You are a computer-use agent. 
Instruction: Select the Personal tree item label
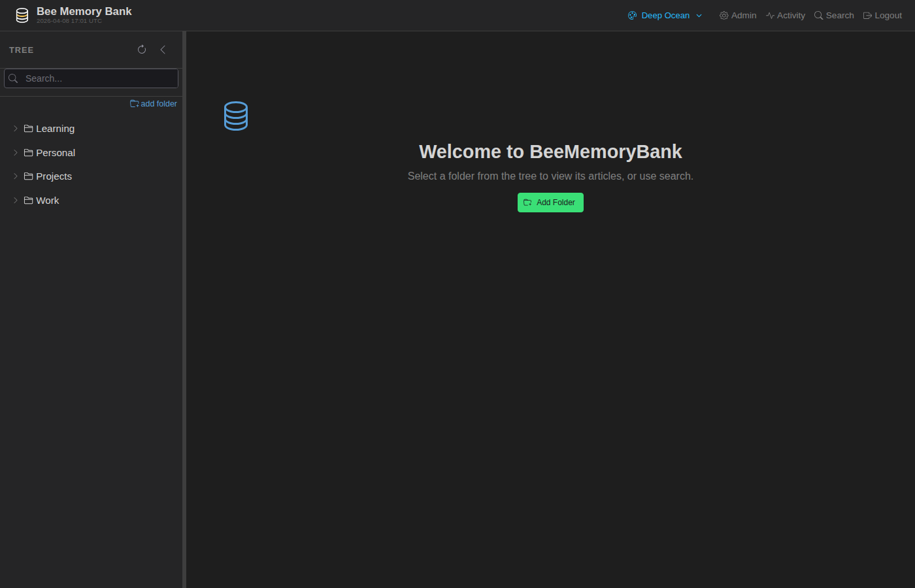[56, 153]
